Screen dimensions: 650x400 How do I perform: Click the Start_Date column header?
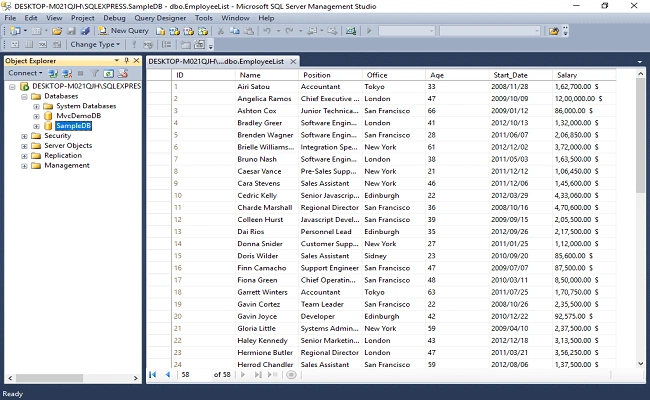pos(520,75)
